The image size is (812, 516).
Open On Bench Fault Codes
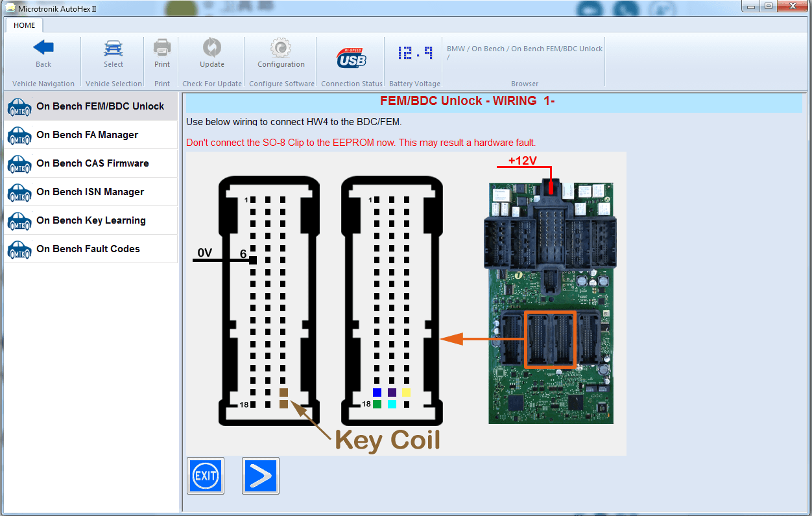tap(91, 249)
